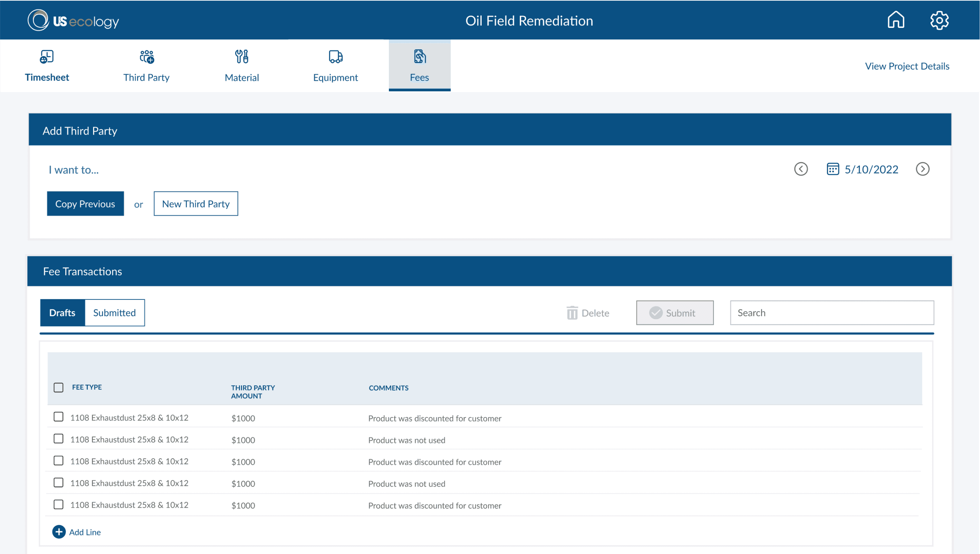Open the 5/10/2022 date selector
Viewport: 980px width, 554px height.
(x=871, y=169)
